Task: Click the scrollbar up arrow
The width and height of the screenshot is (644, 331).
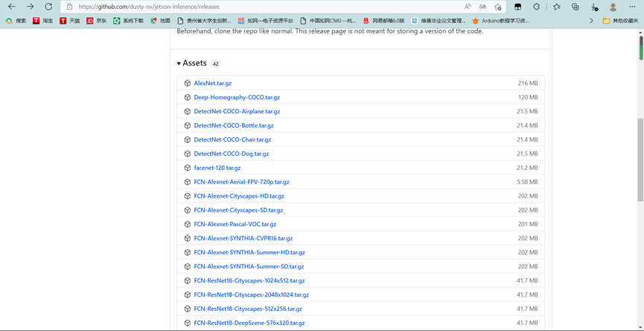Action: tap(641, 31)
